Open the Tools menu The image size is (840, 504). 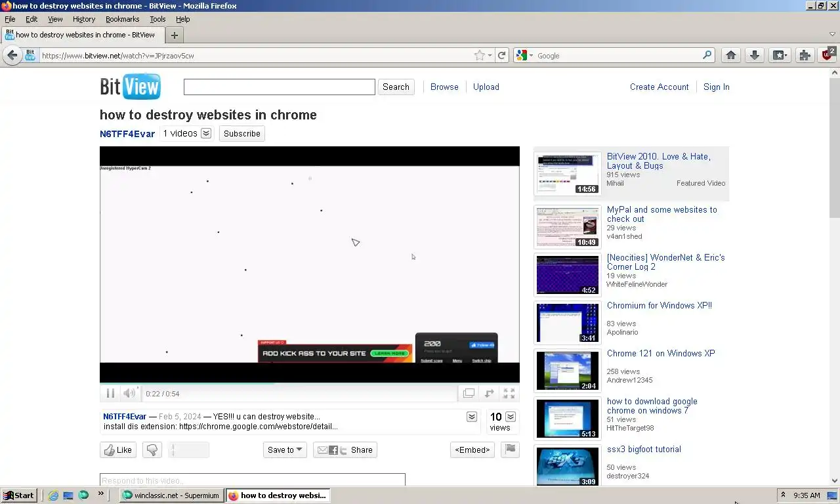[157, 19]
